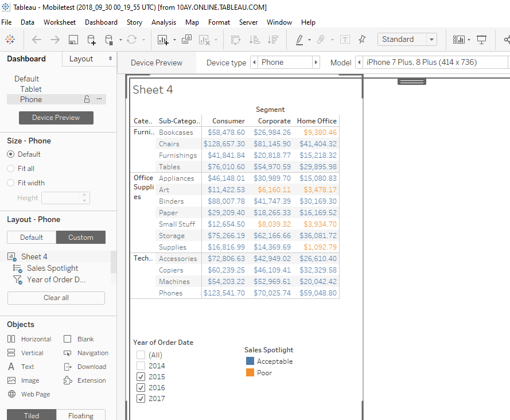The height and width of the screenshot is (420, 510).
Task: Click the Show Me chart icon
Action: 458,40
